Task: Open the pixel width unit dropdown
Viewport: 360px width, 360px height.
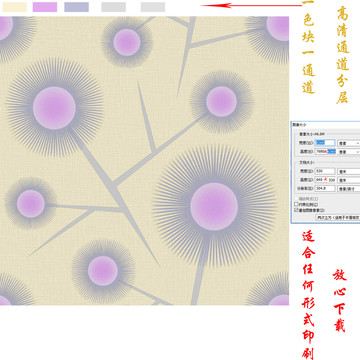Action: [x=349, y=143]
